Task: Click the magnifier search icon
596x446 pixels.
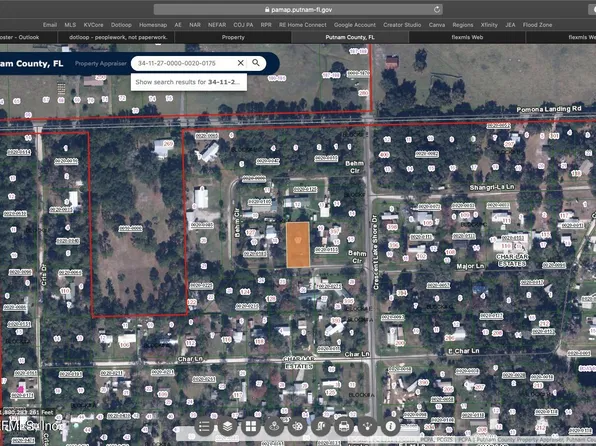Action: coord(256,63)
